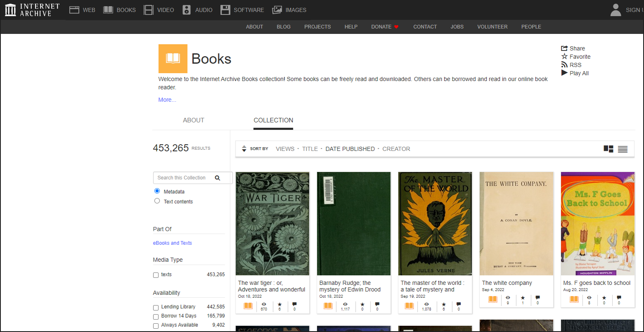Sort results by VIEWS

tap(285, 149)
